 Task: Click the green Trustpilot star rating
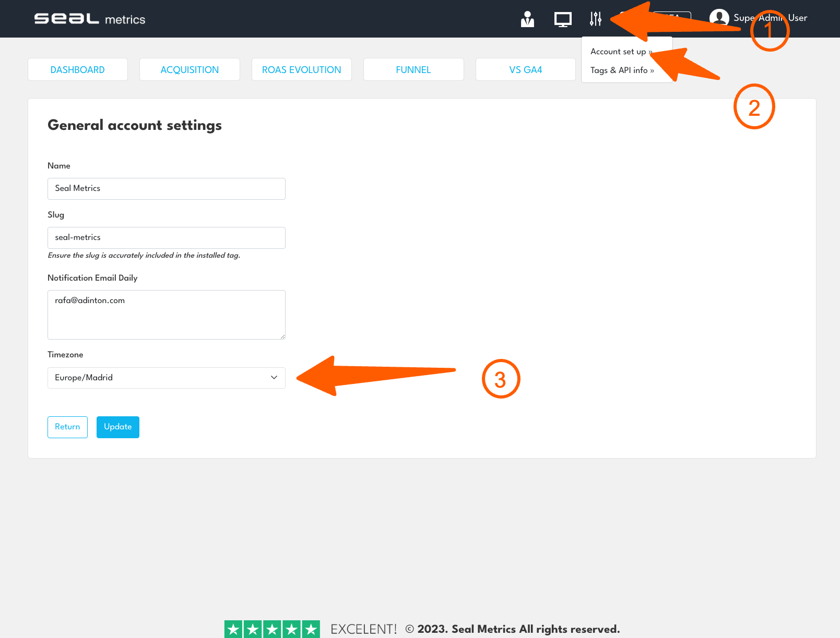tap(272, 629)
